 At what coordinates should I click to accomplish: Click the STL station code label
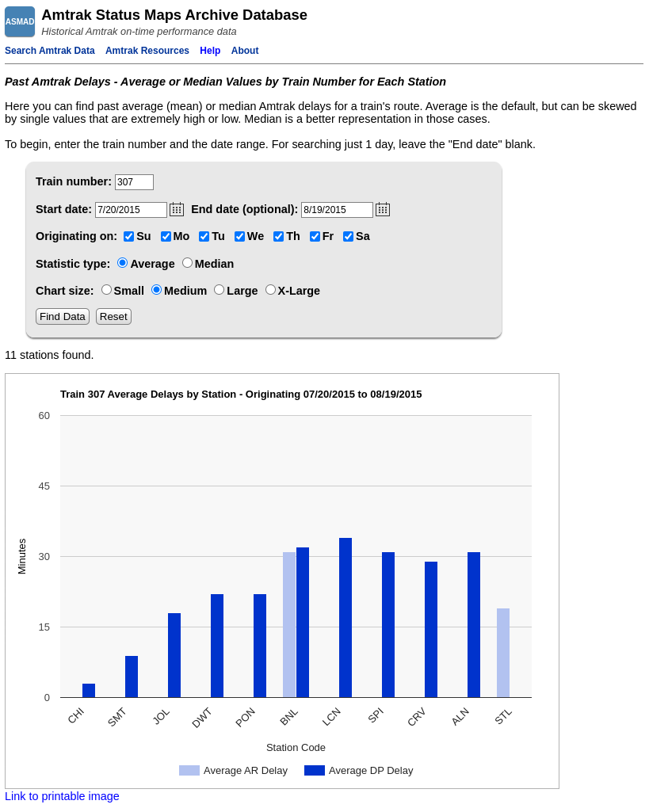tap(503, 717)
